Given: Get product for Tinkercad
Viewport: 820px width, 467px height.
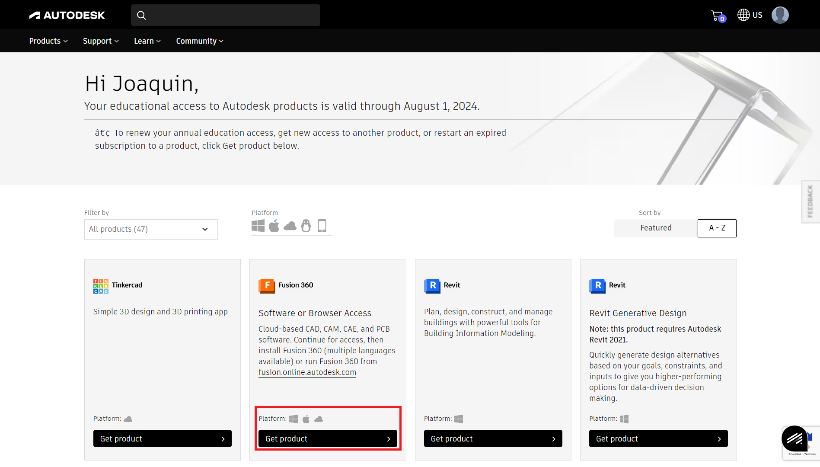Looking at the screenshot, I should pos(162,439).
